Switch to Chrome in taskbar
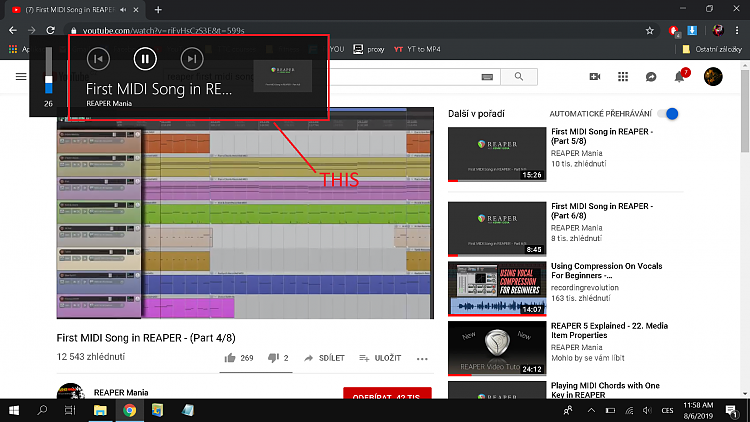Screen dimensions: 750x422 point(129,410)
